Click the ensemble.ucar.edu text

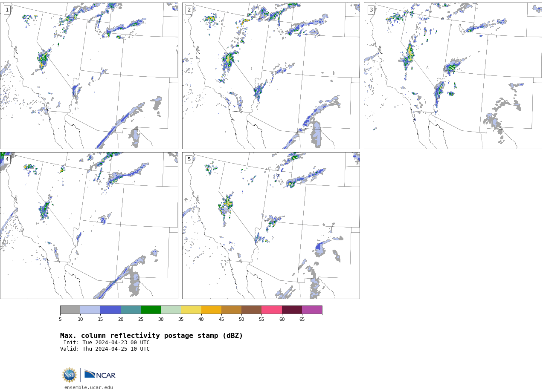(89, 388)
